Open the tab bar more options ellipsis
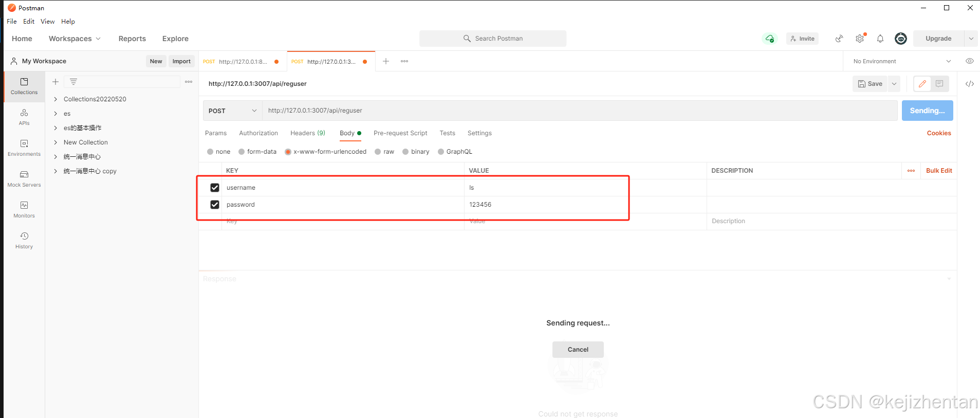 click(x=404, y=61)
